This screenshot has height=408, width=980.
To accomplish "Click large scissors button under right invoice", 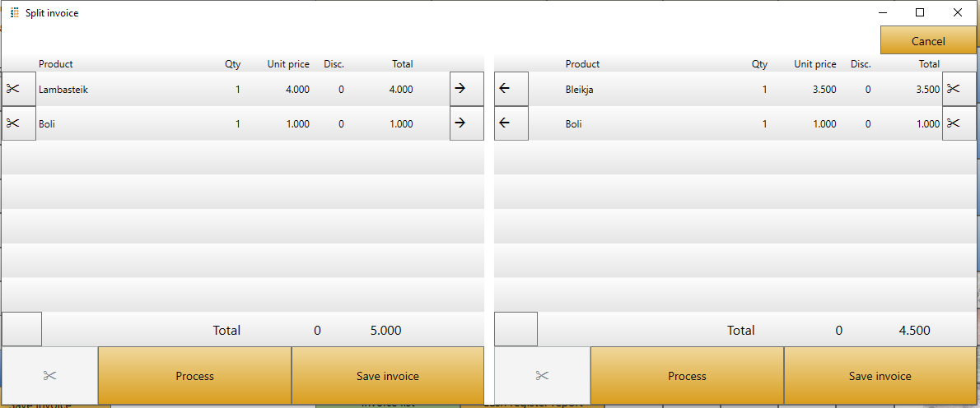I will [x=542, y=376].
